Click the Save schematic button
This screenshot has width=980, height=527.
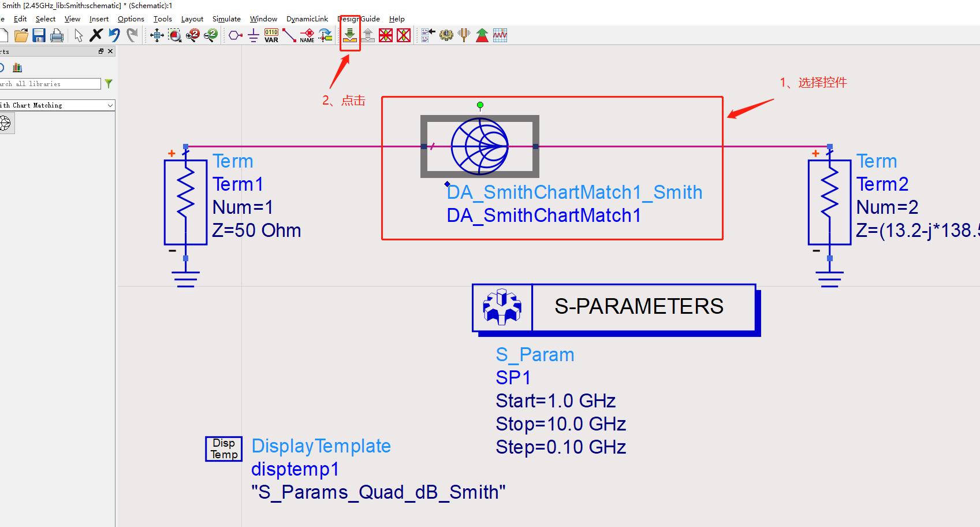tap(39, 35)
